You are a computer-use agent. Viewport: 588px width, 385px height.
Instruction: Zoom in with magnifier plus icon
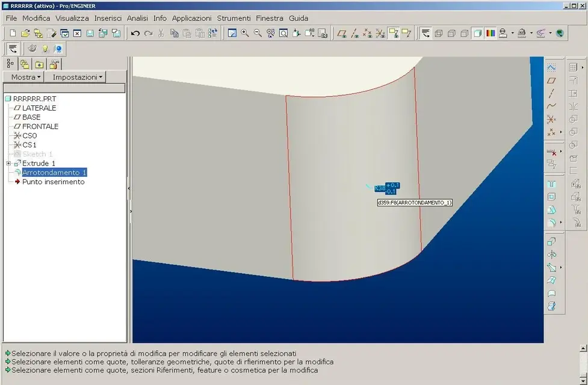(245, 33)
